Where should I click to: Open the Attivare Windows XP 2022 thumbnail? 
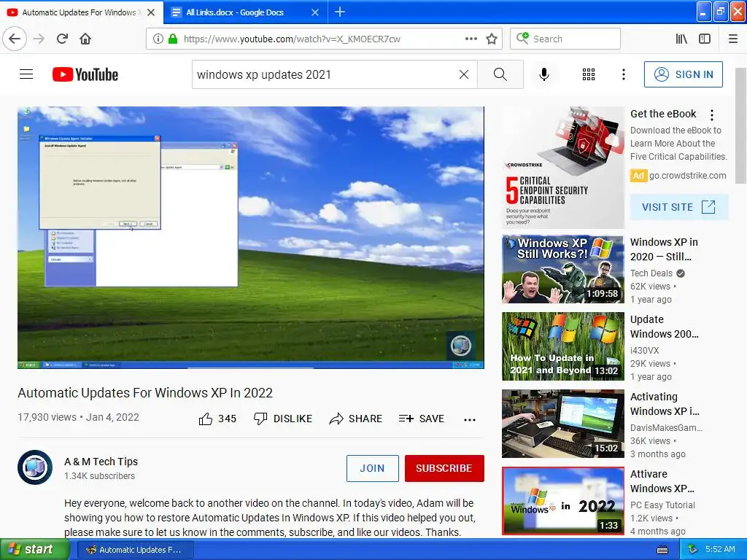pyautogui.click(x=562, y=500)
